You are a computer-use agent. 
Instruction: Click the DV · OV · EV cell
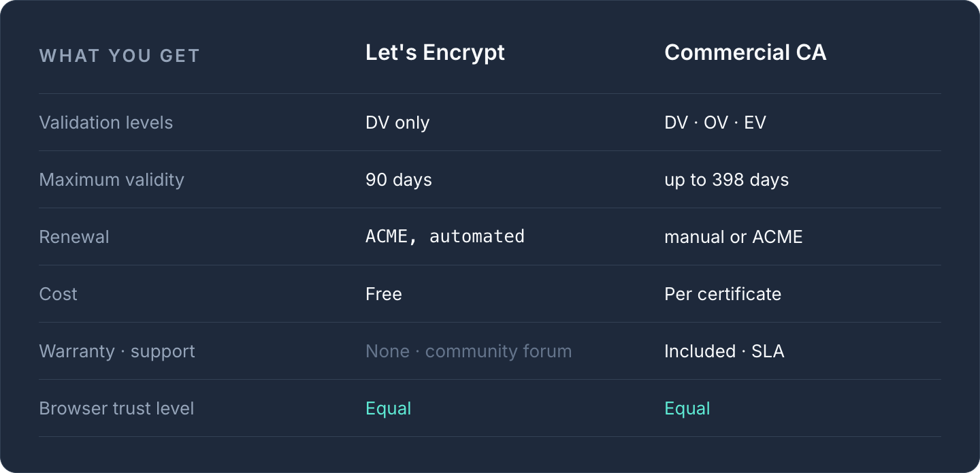(x=715, y=123)
